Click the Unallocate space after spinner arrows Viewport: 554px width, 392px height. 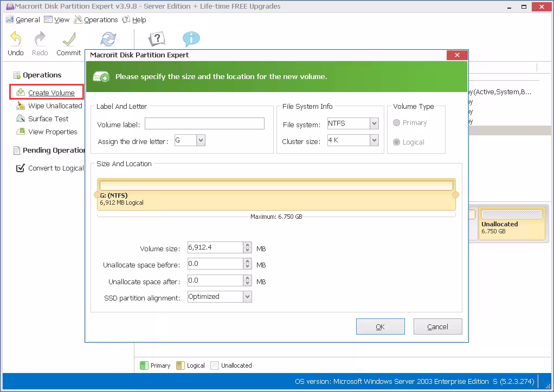point(247,281)
